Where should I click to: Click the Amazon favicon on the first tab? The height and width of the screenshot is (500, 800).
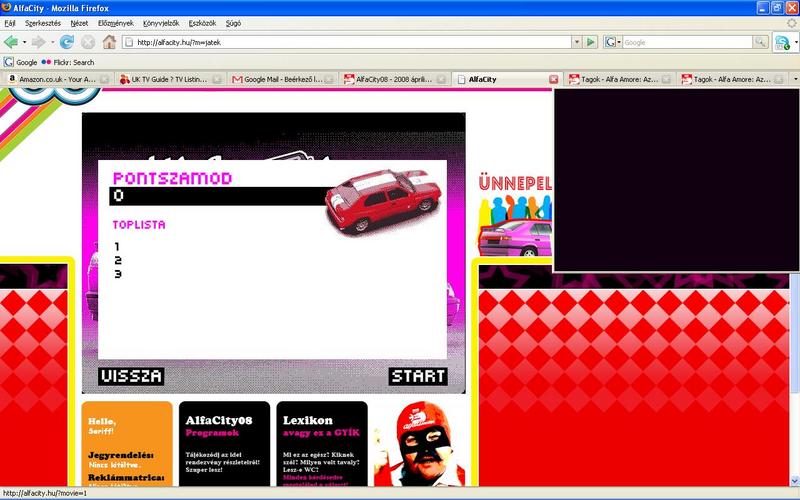click(x=12, y=79)
